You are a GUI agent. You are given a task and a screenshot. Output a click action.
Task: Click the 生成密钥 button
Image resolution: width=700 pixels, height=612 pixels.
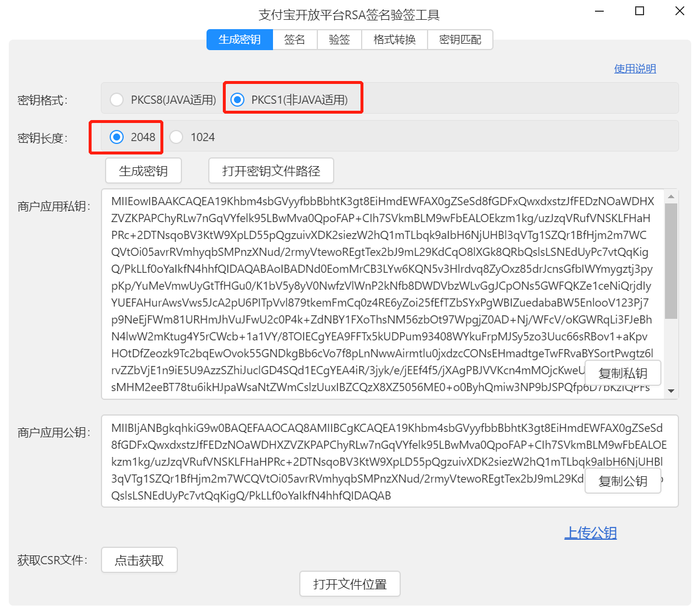click(143, 171)
